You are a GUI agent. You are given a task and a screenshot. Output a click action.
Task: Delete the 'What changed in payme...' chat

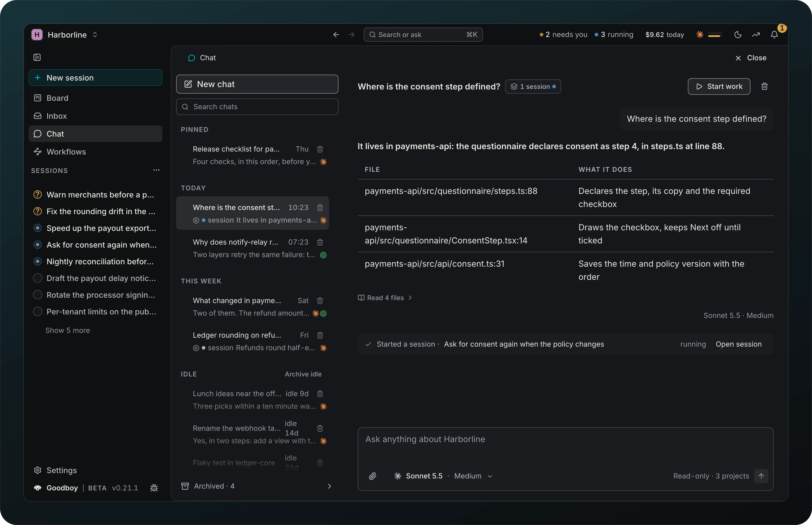click(x=320, y=301)
